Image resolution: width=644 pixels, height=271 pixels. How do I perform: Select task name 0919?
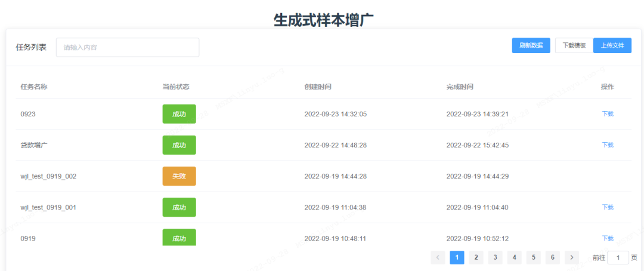(28, 238)
